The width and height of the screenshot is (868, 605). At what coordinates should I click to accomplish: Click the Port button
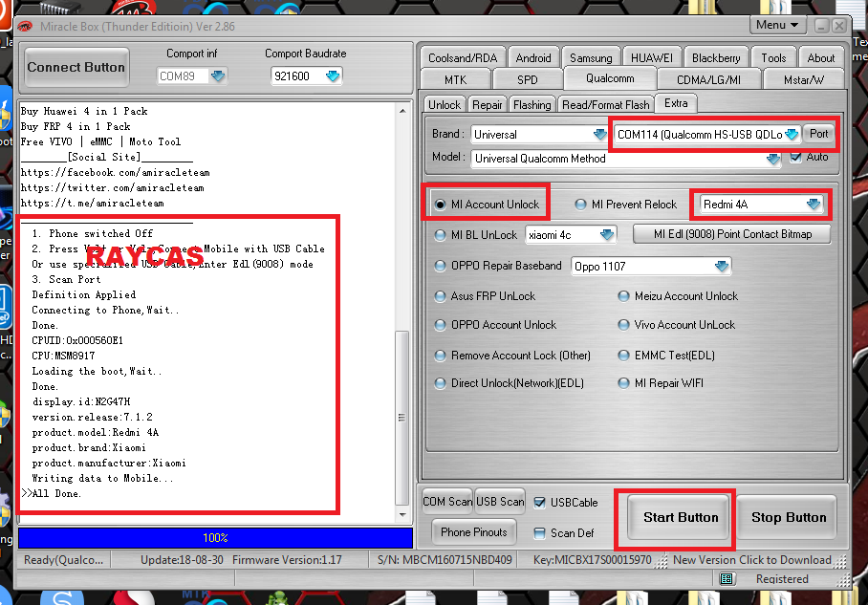pyautogui.click(x=818, y=134)
